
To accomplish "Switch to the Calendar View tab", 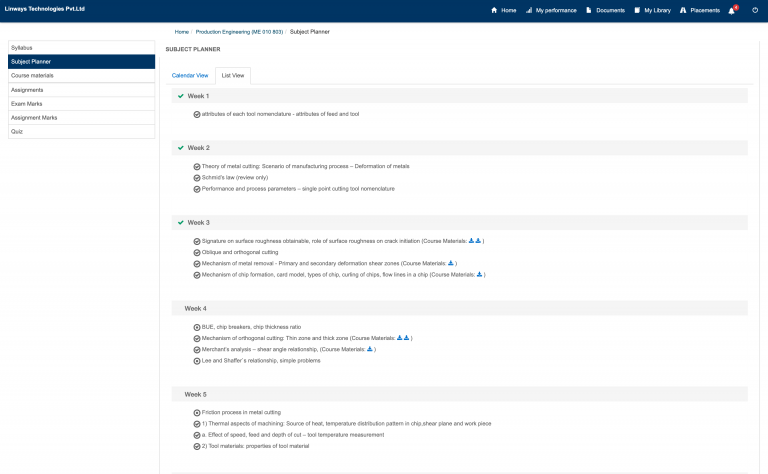I will pos(190,75).
